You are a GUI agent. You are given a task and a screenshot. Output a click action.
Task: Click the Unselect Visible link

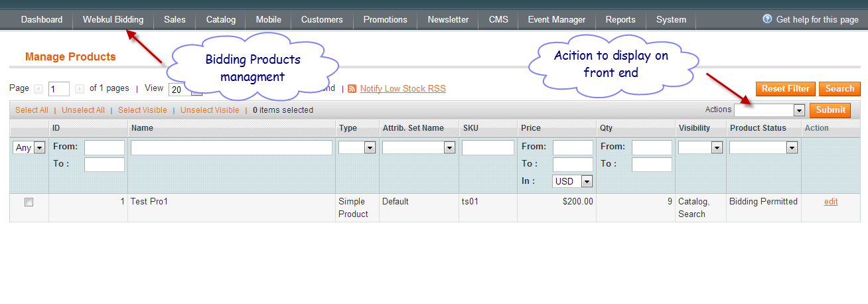click(x=210, y=110)
